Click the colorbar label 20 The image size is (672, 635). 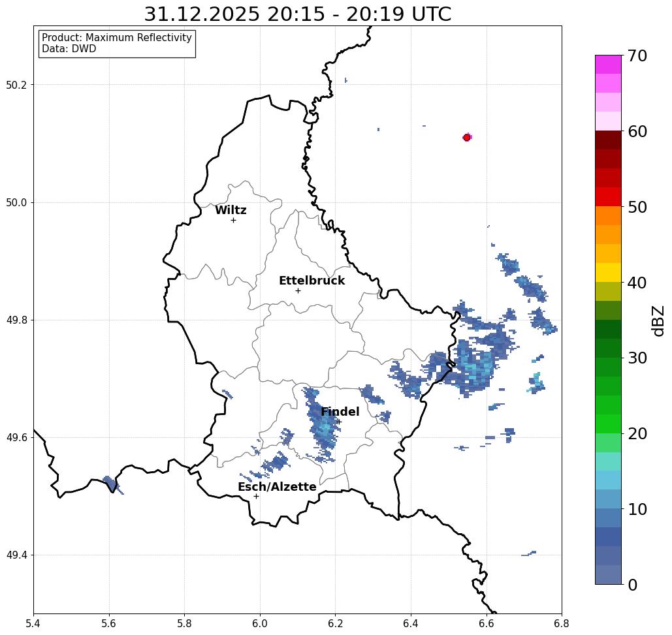637,434
